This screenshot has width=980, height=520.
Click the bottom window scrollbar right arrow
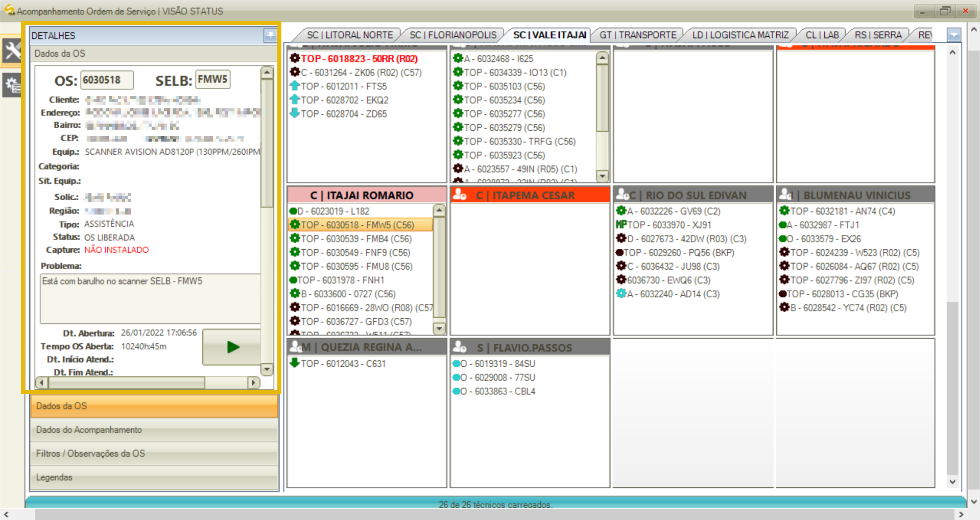pos(961,514)
